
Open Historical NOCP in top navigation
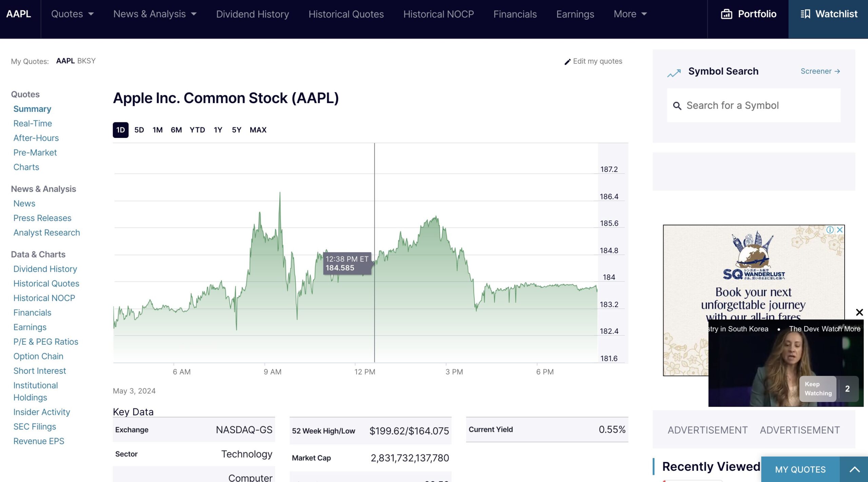tap(438, 14)
